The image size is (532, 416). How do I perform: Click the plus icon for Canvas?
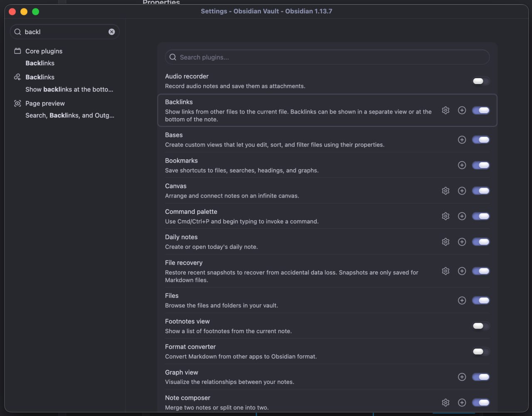click(462, 191)
